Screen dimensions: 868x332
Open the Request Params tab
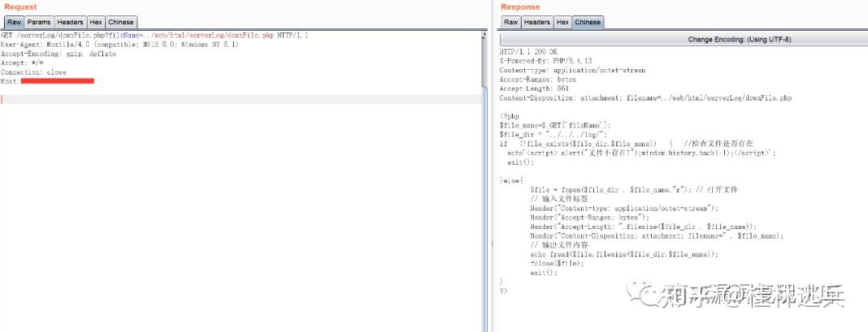click(39, 23)
